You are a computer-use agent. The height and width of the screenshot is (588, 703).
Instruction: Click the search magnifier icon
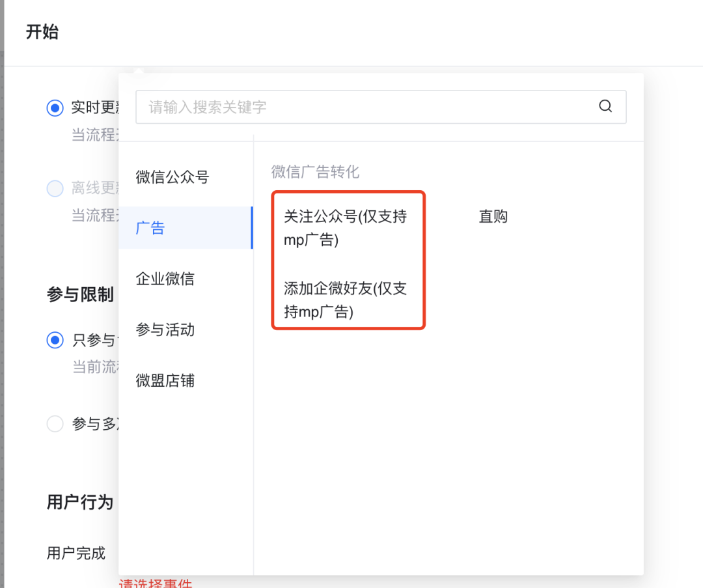point(605,106)
